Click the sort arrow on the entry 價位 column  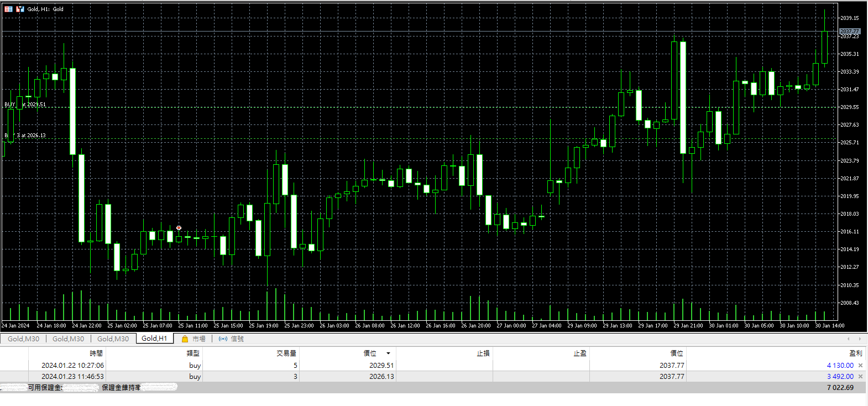(388, 353)
